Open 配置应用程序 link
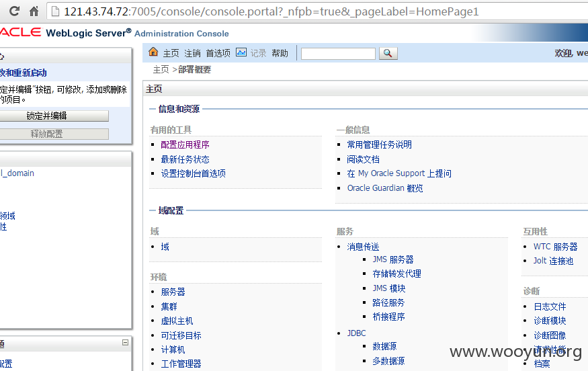Image resolution: width=588 pixels, height=371 pixels. click(185, 145)
